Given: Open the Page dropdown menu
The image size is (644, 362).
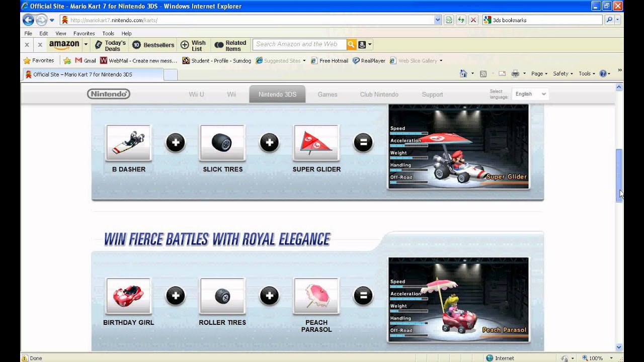Looking at the screenshot, I should (540, 73).
